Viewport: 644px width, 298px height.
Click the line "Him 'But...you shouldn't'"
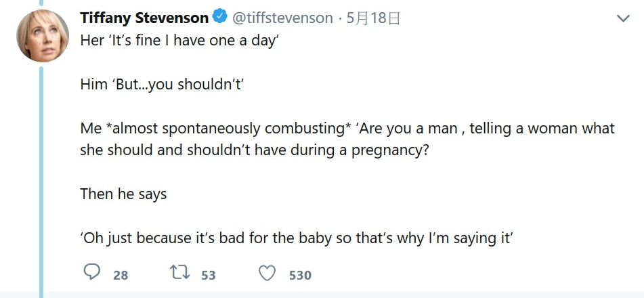(x=161, y=85)
